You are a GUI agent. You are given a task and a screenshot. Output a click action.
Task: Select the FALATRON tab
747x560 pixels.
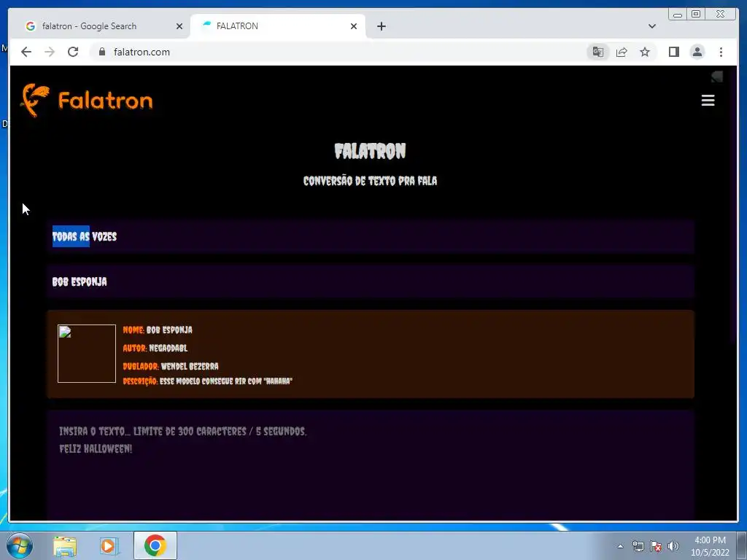(278, 26)
